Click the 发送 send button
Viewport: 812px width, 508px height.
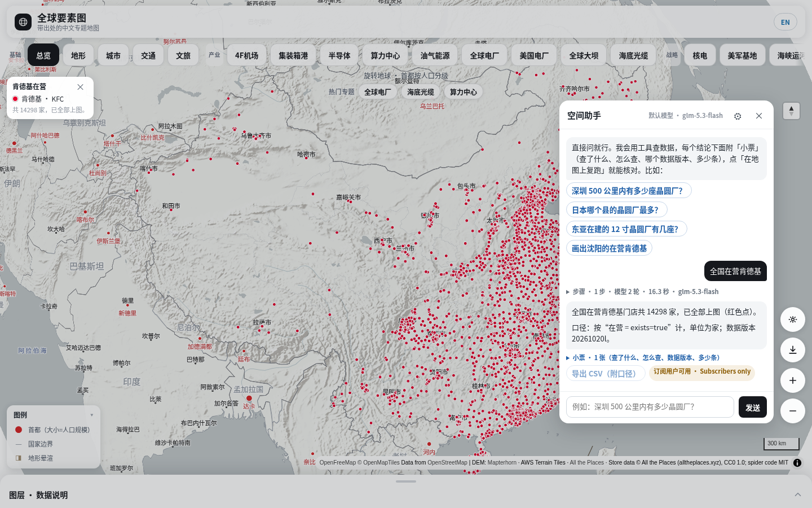point(753,407)
